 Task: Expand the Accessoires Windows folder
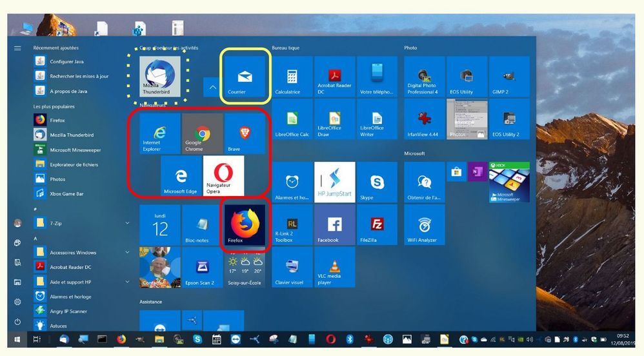point(127,252)
